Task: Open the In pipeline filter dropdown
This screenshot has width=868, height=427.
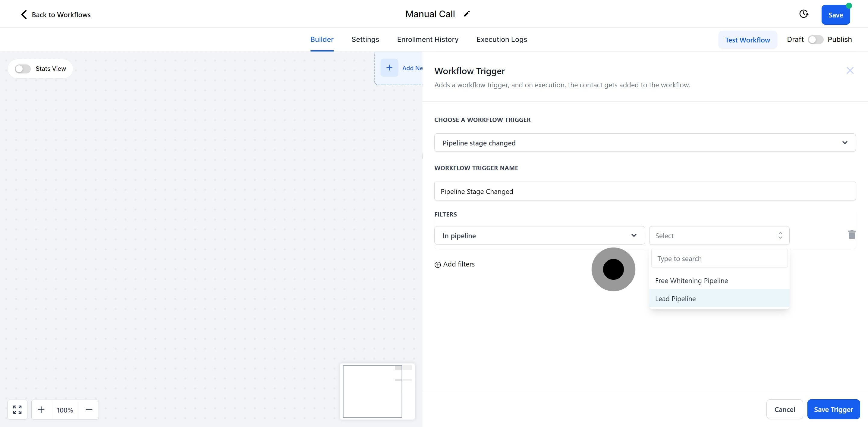Action: (x=539, y=235)
